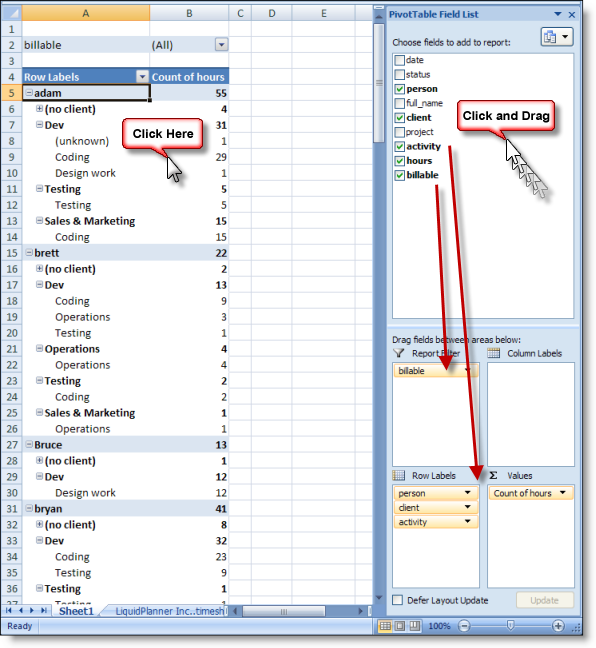The height and width of the screenshot is (648, 596).
Task: Collapse the brett group
Action: click(x=29, y=253)
